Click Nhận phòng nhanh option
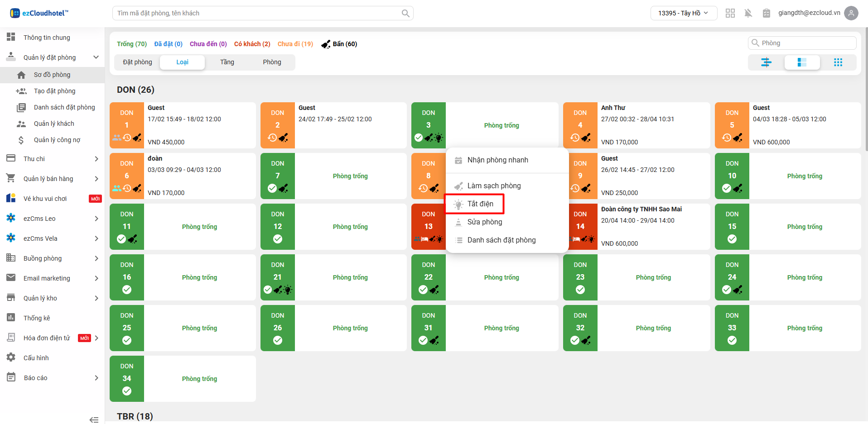This screenshot has width=868, height=424. click(497, 160)
